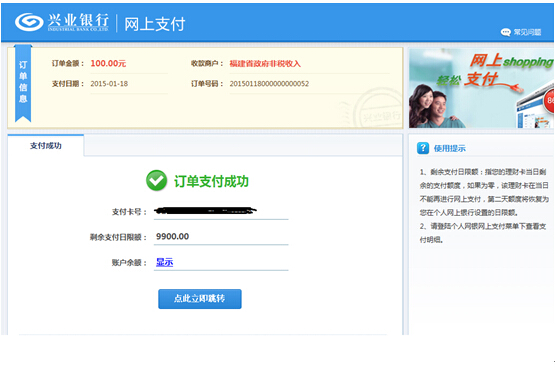Click the 显示 link for account balance
Image resolution: width=555 pixels, height=367 pixels.
click(165, 262)
